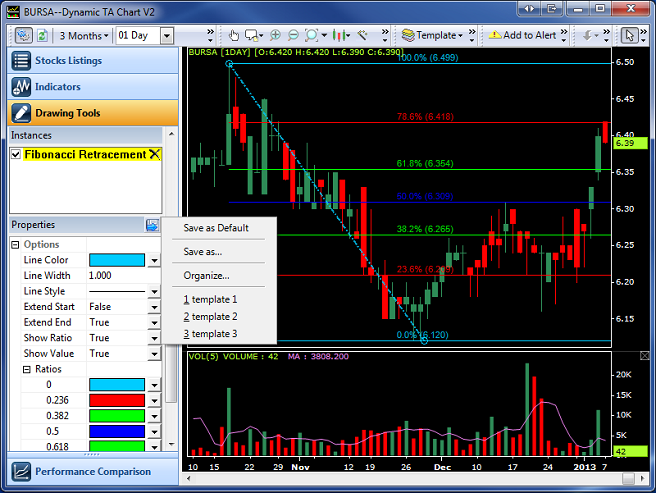Select the arrow pointer cursor tool

(x=630, y=35)
